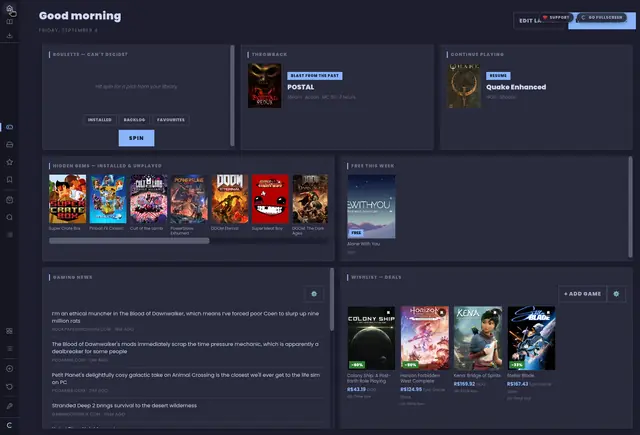The image size is (640, 435).
Task: Click the R$124.95 Horizon price
Action: [x=411, y=389]
